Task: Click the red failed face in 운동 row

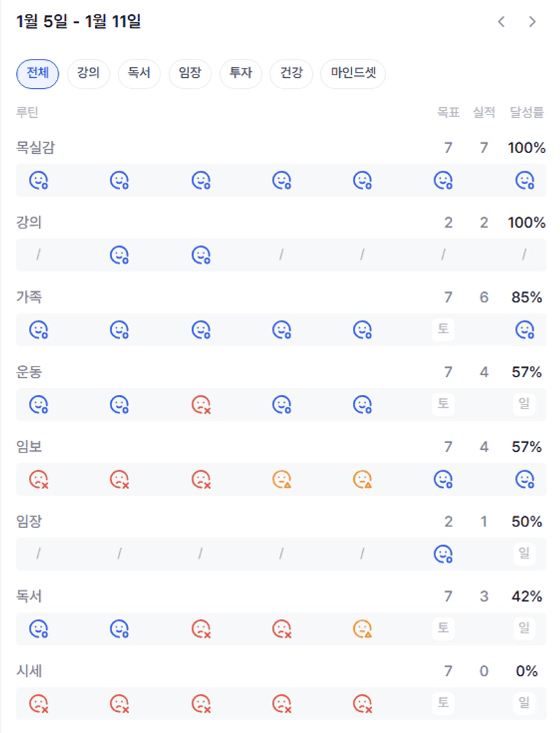Action: (x=201, y=404)
